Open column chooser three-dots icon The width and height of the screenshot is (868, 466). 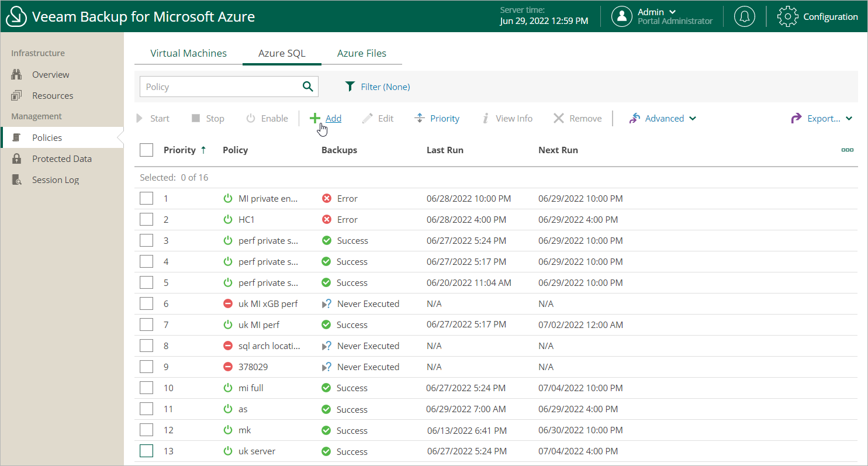tap(848, 150)
